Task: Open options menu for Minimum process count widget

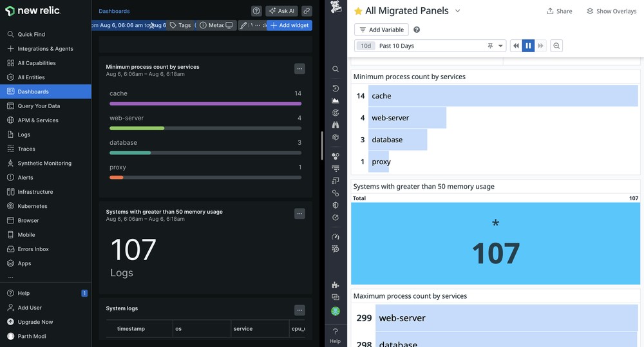Action: point(299,69)
